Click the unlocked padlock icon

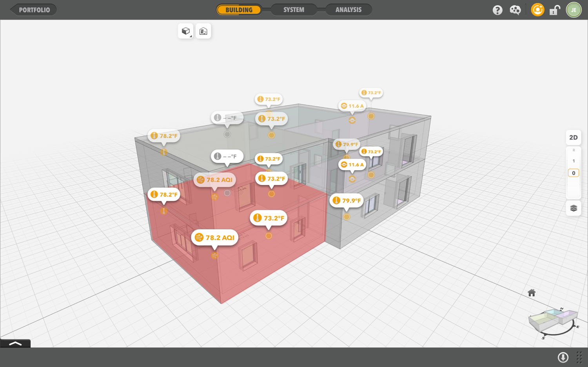555,10
